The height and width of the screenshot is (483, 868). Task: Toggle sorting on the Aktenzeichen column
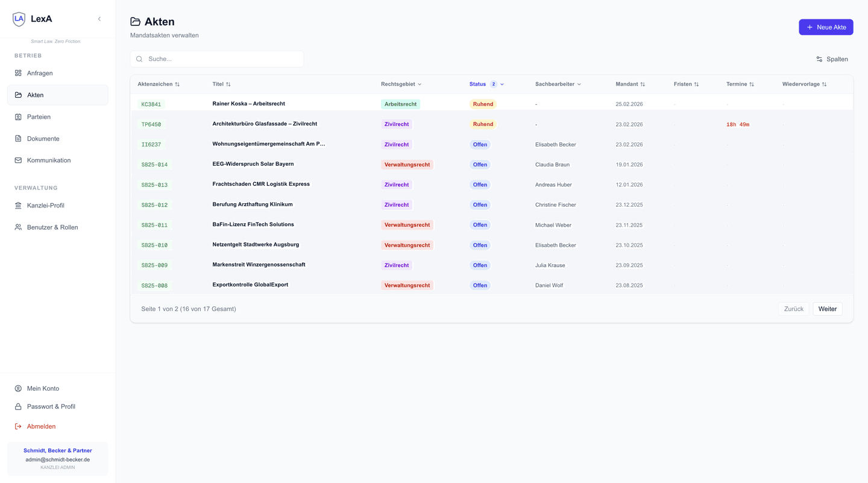177,84
